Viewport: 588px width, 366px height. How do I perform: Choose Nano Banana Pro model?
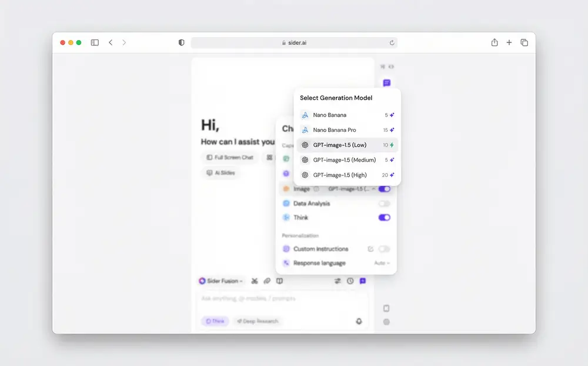(348, 130)
